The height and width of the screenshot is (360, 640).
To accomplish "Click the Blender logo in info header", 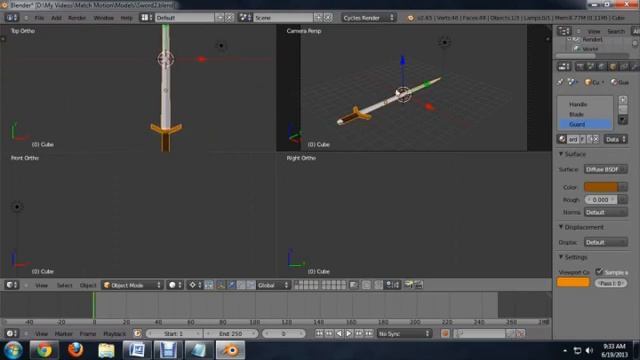I will (411, 18).
